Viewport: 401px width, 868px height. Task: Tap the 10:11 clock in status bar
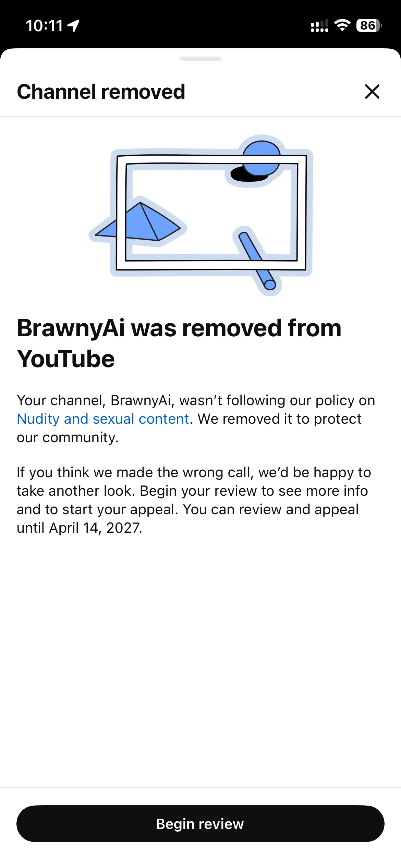44,26
